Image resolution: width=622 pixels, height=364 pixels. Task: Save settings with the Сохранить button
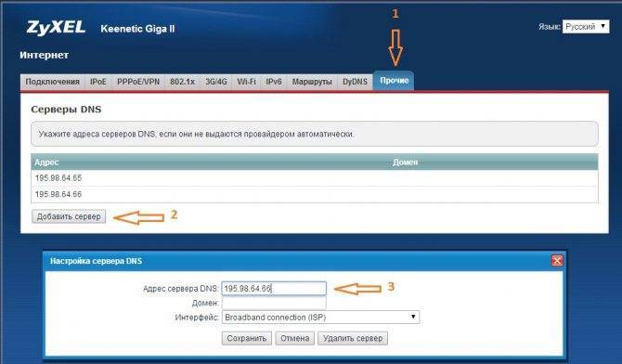(247, 339)
